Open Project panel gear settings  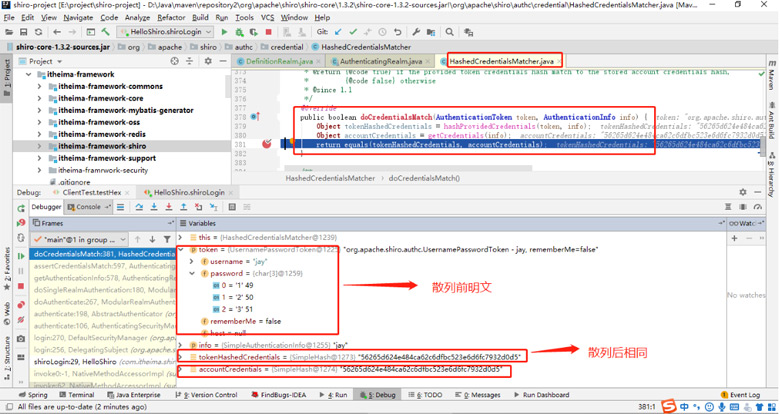[x=208, y=61]
